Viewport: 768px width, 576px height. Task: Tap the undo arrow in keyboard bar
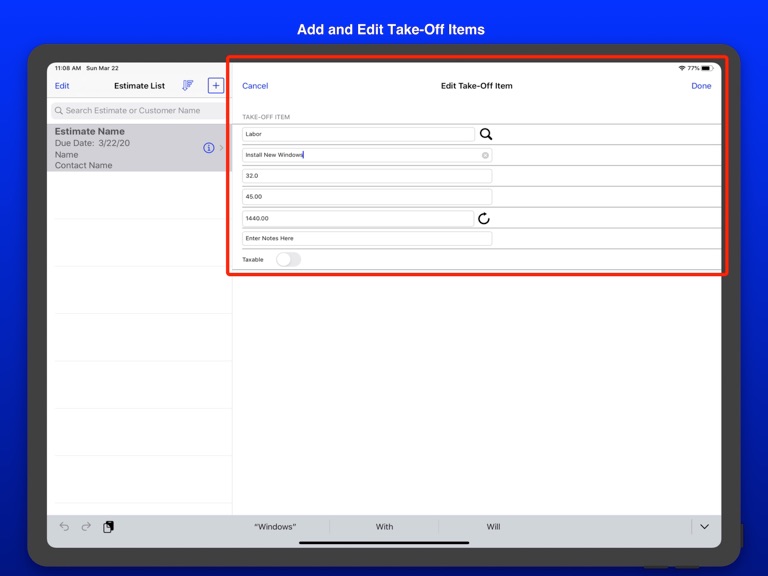pyautogui.click(x=64, y=527)
